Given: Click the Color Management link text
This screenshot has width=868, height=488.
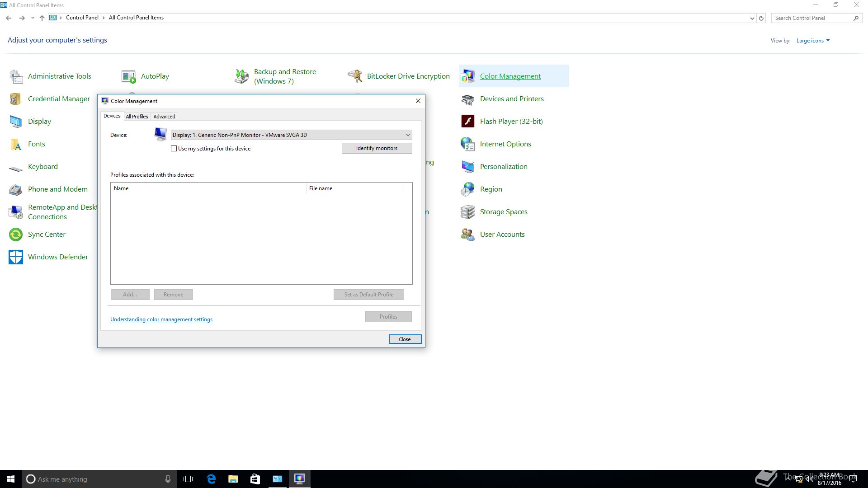Looking at the screenshot, I should tap(510, 76).
